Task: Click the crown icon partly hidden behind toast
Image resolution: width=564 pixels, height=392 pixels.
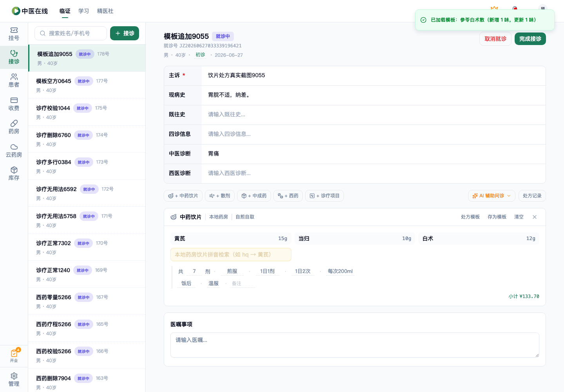Action: tap(494, 8)
